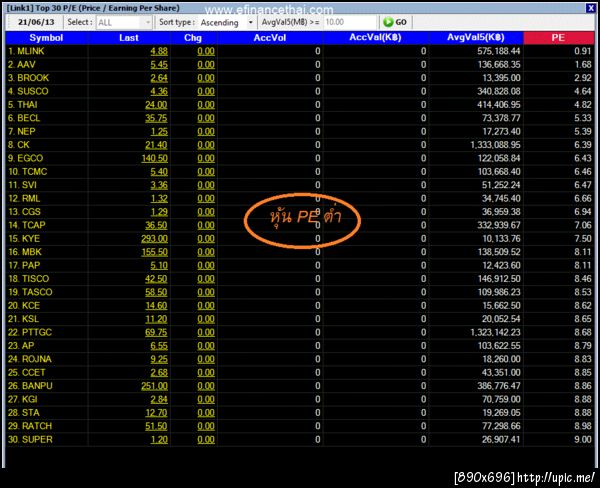
Task: Click MBK last price 155.50
Action: pos(154,252)
